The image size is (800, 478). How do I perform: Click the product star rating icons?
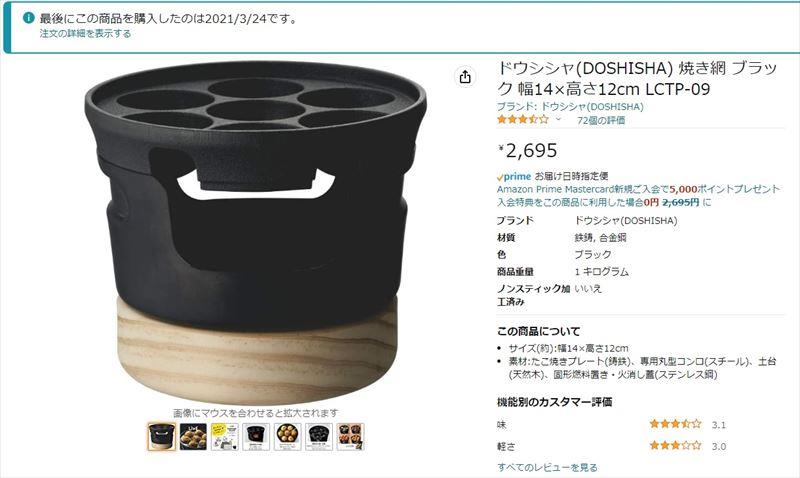coord(523,119)
